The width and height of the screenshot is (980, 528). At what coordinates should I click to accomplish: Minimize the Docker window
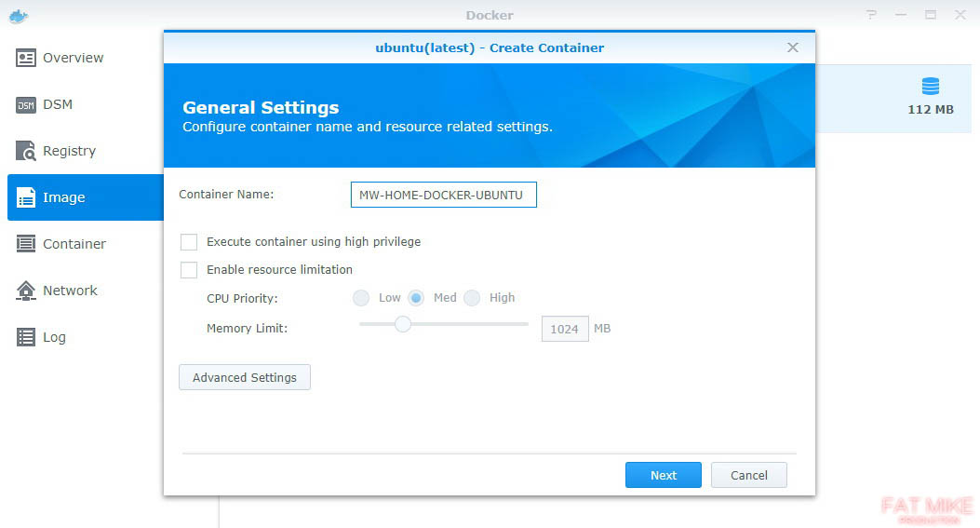(901, 14)
